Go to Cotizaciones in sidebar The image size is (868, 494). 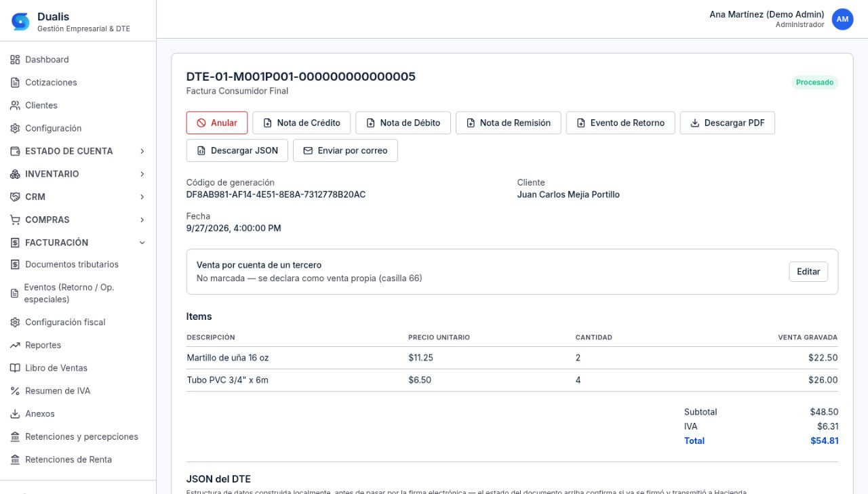[78, 83]
